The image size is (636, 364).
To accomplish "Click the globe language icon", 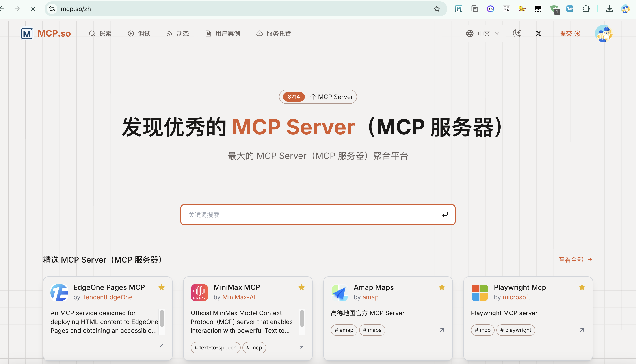I will click(x=470, y=33).
